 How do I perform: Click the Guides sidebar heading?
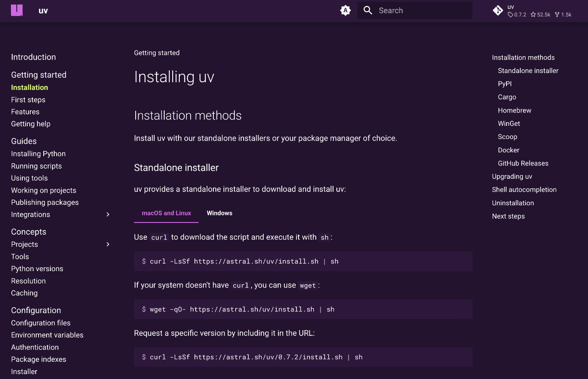[24, 141]
